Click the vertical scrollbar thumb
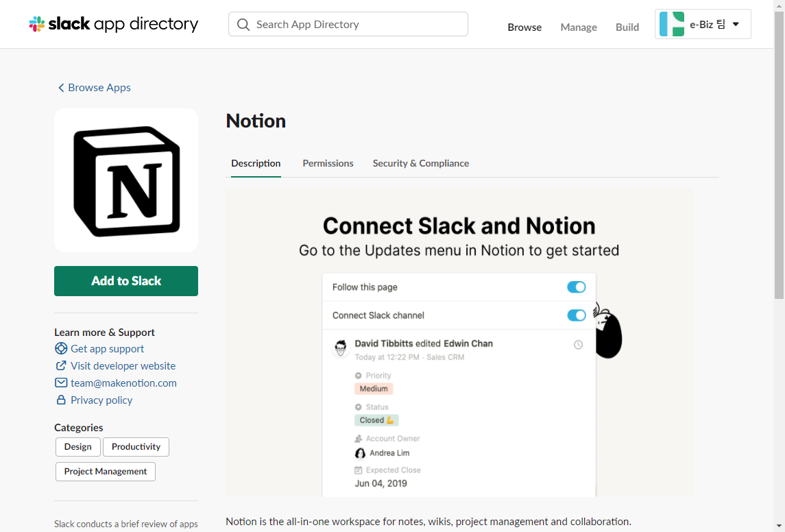Viewport: 785px width, 532px height. tap(780, 155)
